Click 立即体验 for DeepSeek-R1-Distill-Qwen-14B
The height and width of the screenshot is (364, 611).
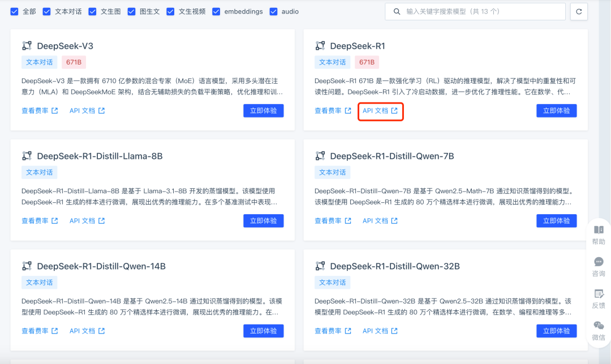(264, 331)
